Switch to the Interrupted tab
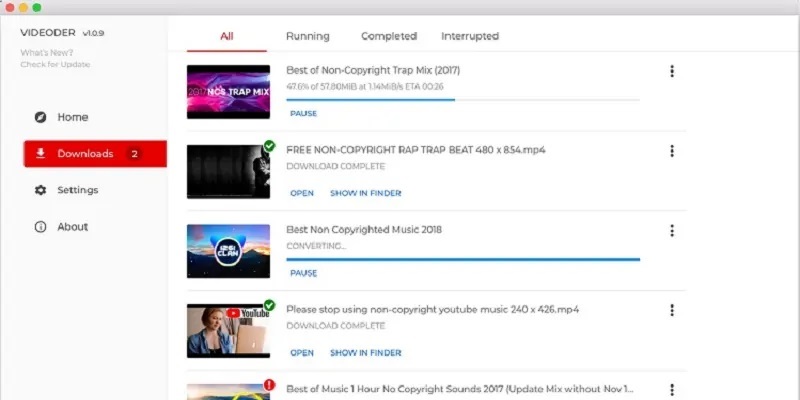 pos(470,36)
